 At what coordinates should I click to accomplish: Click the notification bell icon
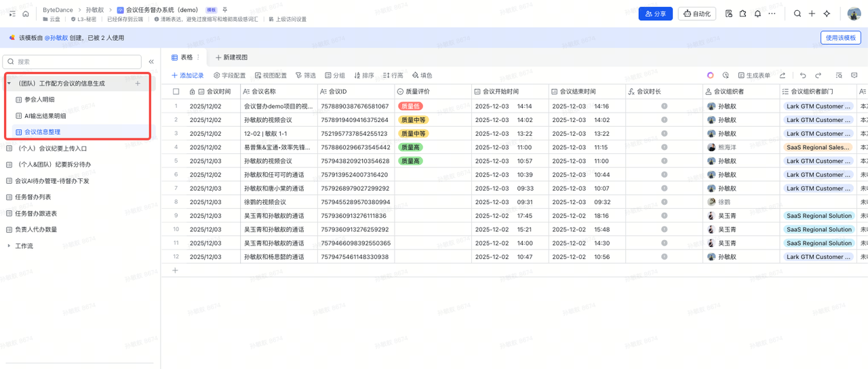click(x=757, y=14)
